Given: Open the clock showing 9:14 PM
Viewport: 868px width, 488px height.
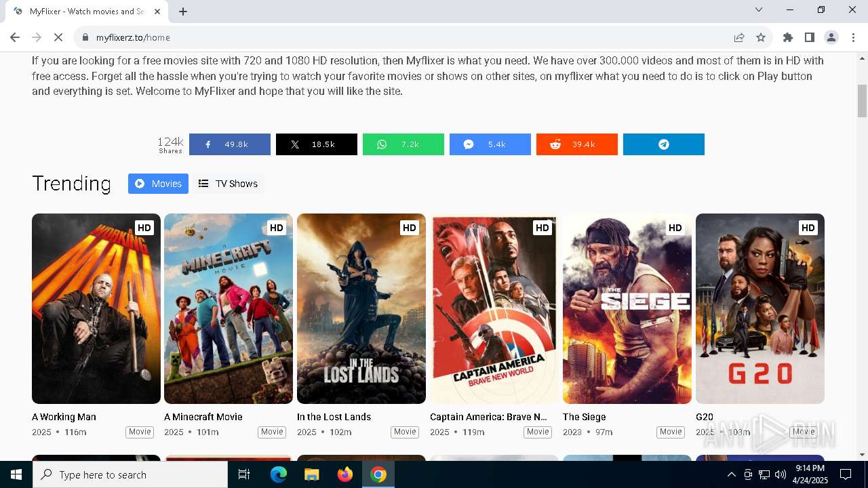Looking at the screenshot, I should pos(810,474).
